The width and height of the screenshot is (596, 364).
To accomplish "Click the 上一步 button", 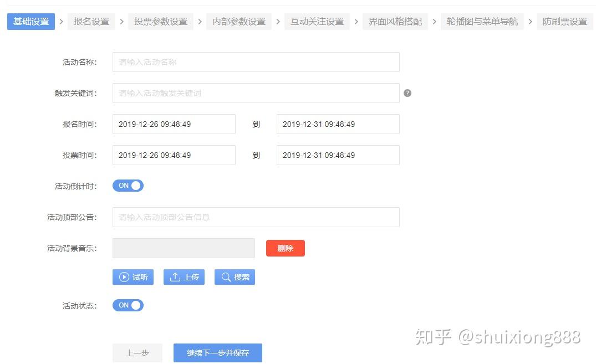I will [137, 353].
